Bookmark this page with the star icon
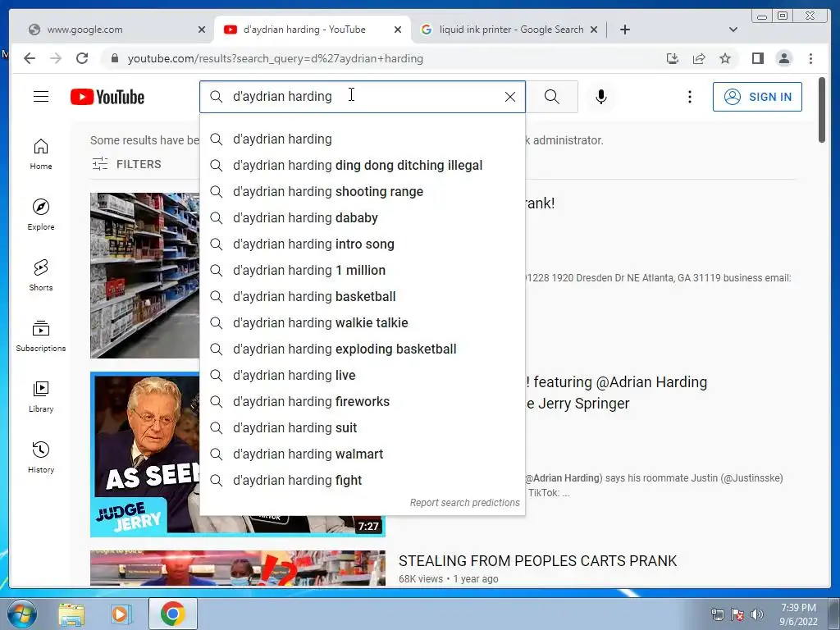840x630 pixels. pyautogui.click(x=725, y=58)
